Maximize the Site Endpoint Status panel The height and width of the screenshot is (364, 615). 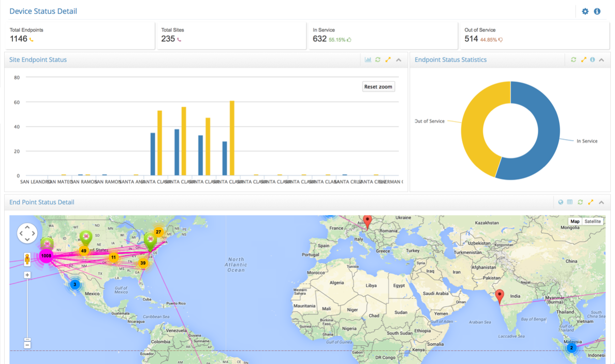pyautogui.click(x=388, y=59)
